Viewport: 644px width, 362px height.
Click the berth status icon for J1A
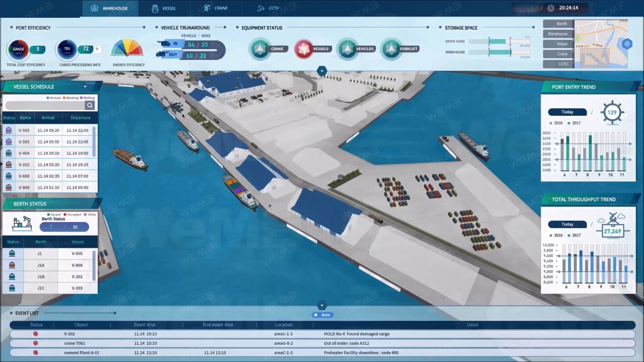tap(12, 265)
